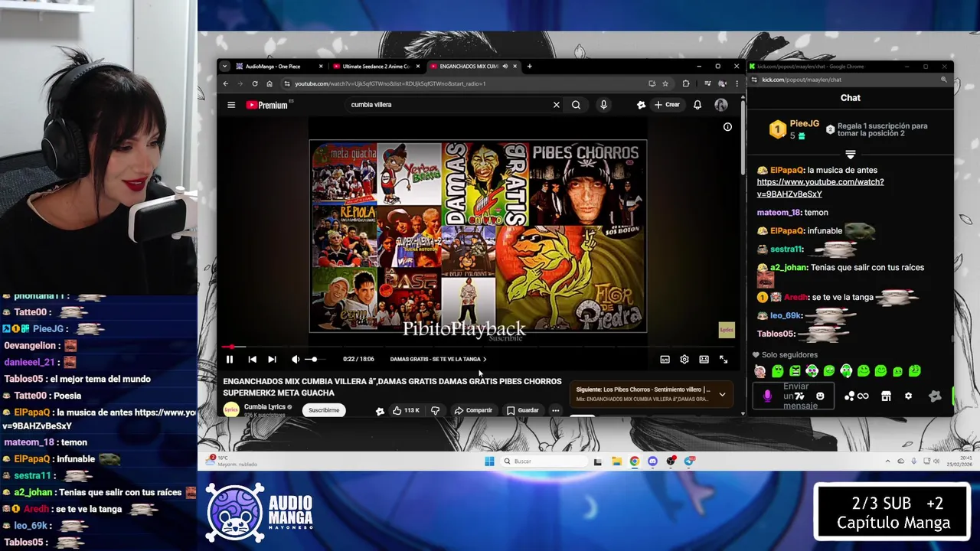The height and width of the screenshot is (551, 980).
Task: Open the YouTube account avatar menu
Action: 721,105
